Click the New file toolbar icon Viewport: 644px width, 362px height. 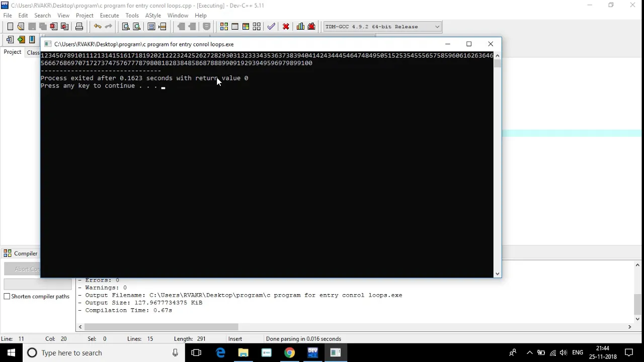pyautogui.click(x=10, y=27)
